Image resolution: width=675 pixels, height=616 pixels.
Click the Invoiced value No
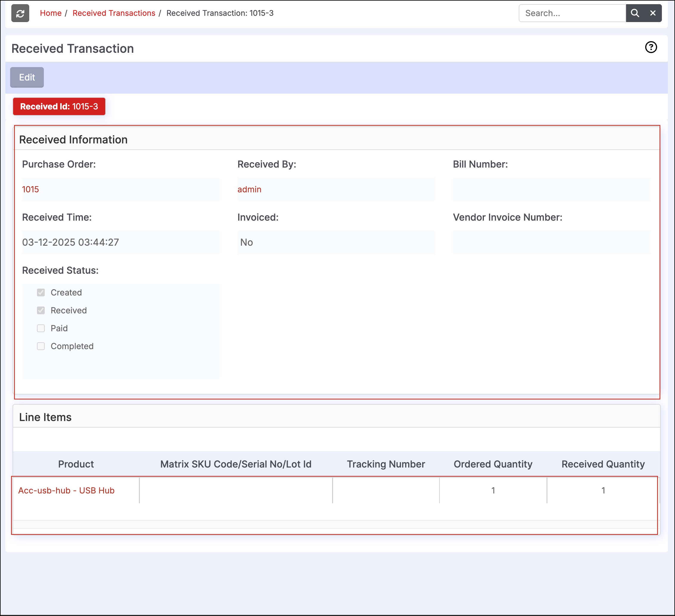pyautogui.click(x=247, y=242)
